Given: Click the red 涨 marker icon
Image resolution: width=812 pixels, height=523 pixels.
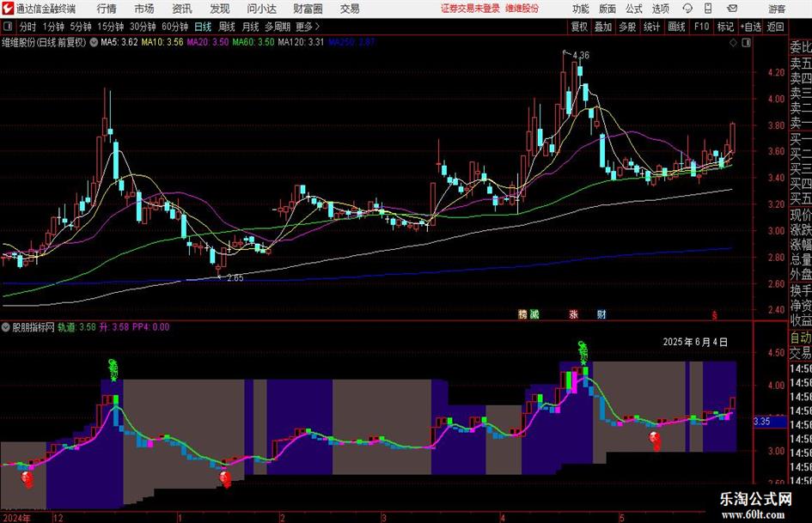Looking at the screenshot, I should click(x=574, y=313).
